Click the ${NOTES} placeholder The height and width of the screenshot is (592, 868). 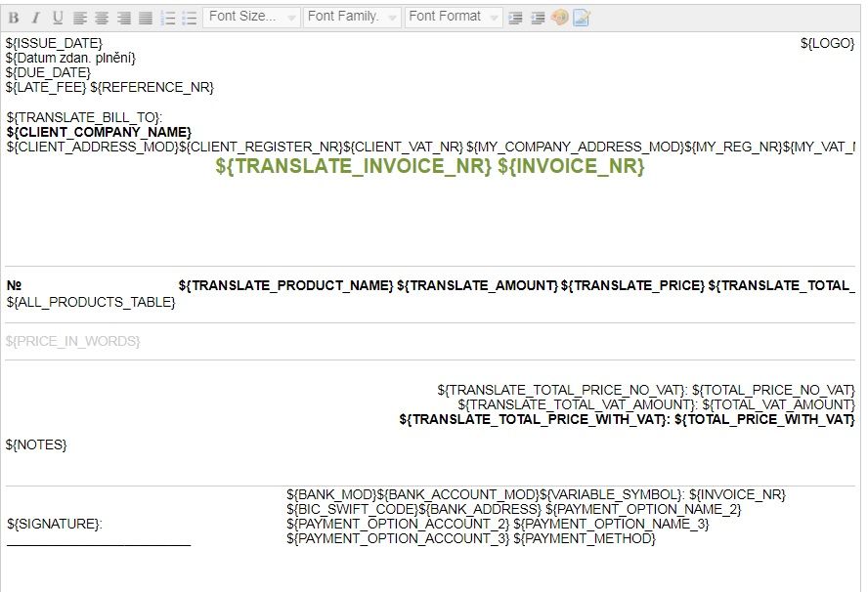pyautogui.click(x=36, y=444)
